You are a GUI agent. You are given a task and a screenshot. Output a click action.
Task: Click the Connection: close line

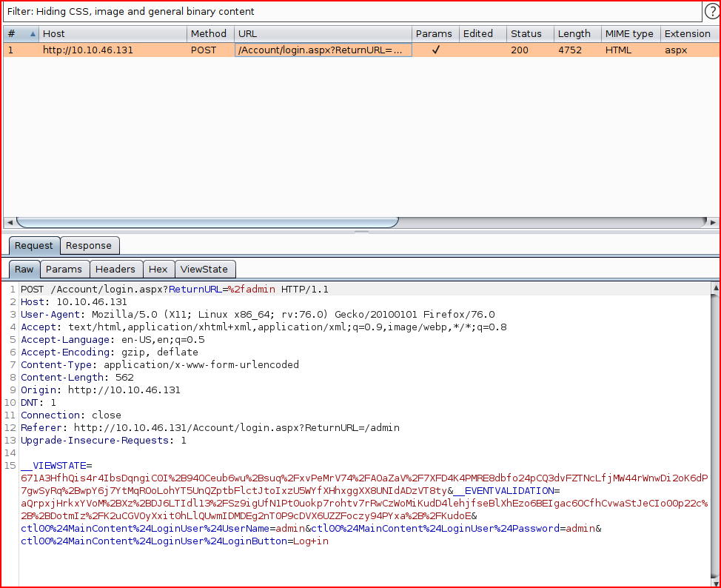(x=71, y=415)
